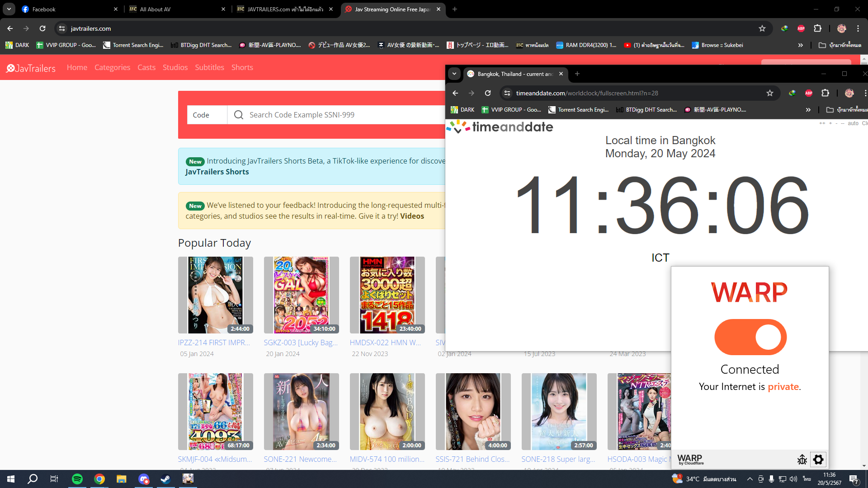Switch to the JAVTRAILERS.com tab
Viewport: 868px width, 488px height.
tap(285, 9)
